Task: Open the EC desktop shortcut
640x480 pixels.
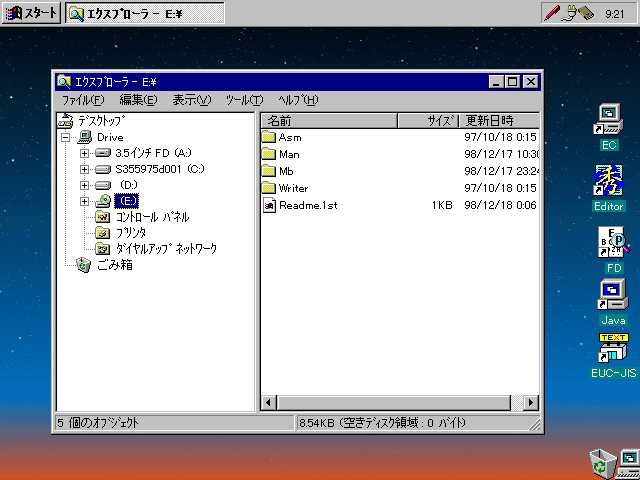Action: click(x=608, y=119)
